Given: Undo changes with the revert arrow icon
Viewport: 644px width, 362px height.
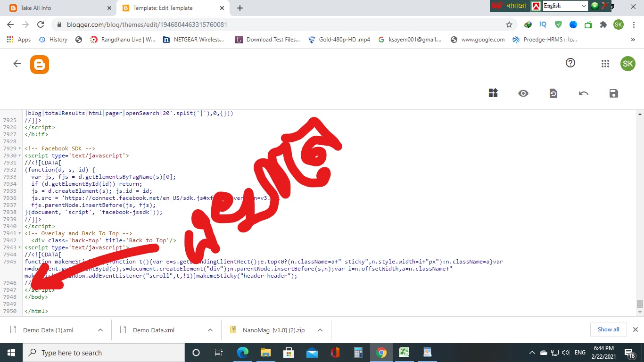Looking at the screenshot, I should (584, 93).
